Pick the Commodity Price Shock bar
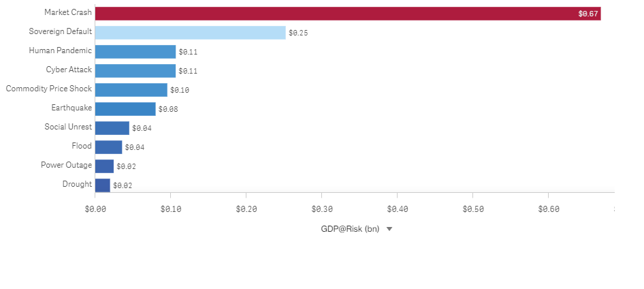This screenshot has height=289, width=644. (131, 89)
